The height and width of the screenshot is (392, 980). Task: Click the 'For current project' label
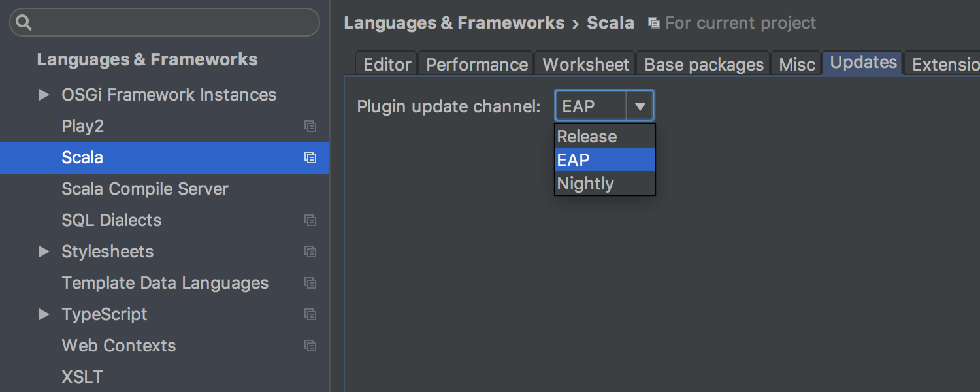coord(740,23)
